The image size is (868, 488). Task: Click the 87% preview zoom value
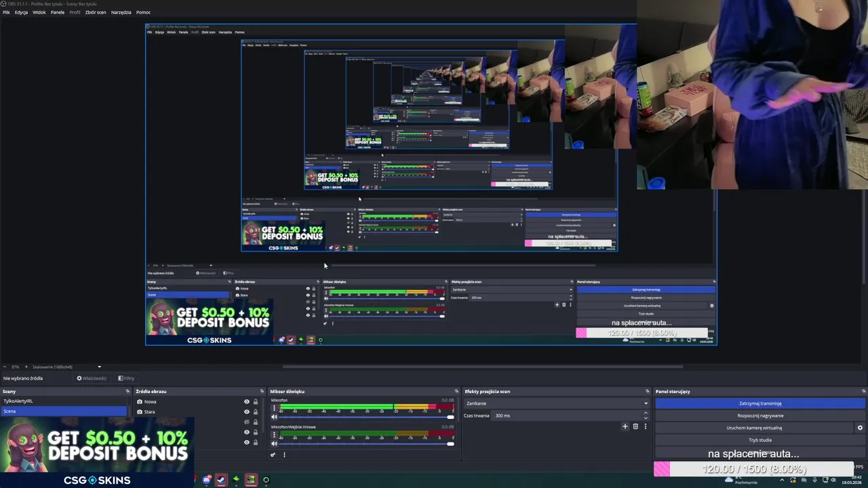[16, 367]
